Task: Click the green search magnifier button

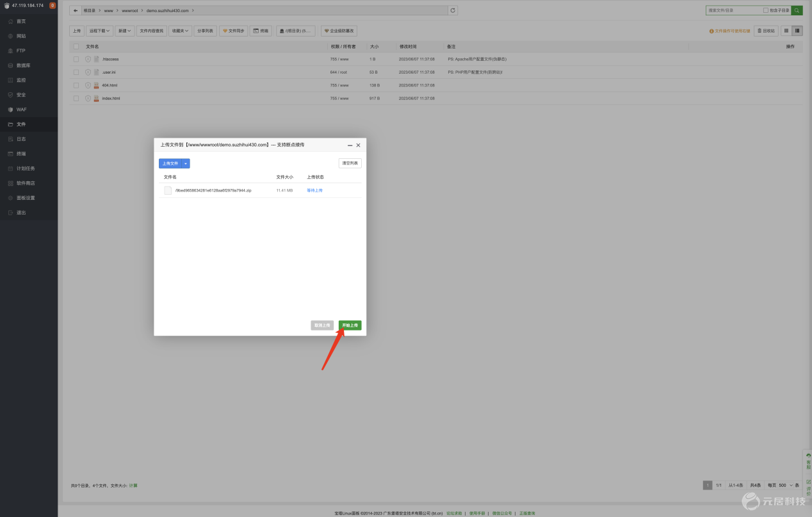Action: point(797,10)
